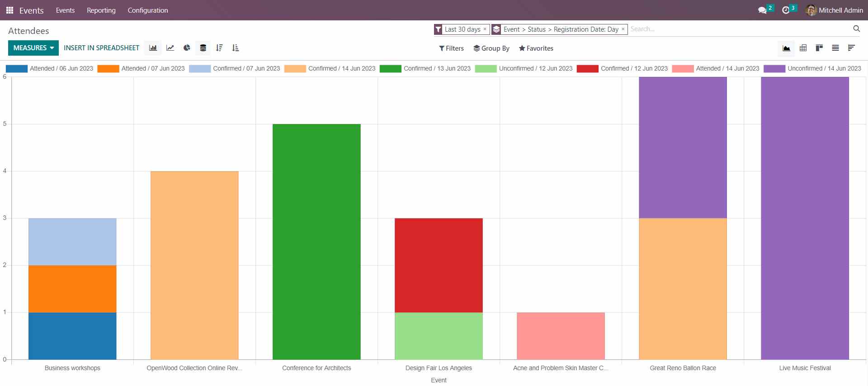Switch to bar chart mode
868x386 pixels.
click(x=153, y=48)
